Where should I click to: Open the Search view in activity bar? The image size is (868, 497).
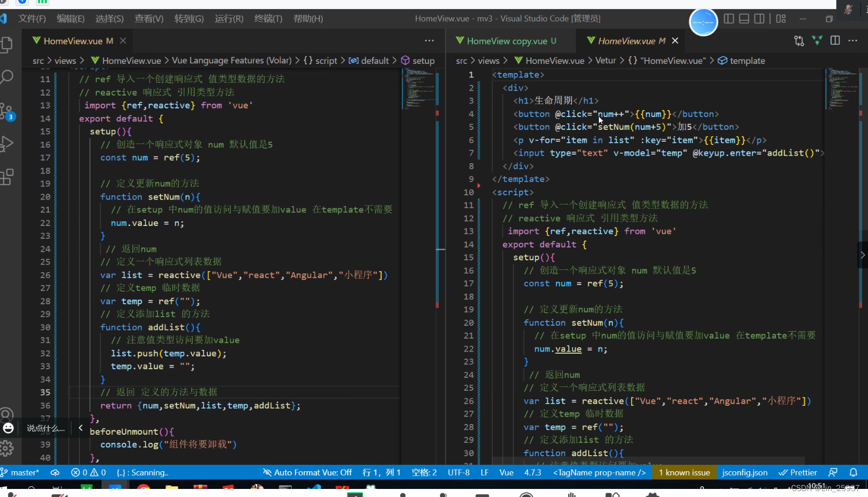pos(6,77)
